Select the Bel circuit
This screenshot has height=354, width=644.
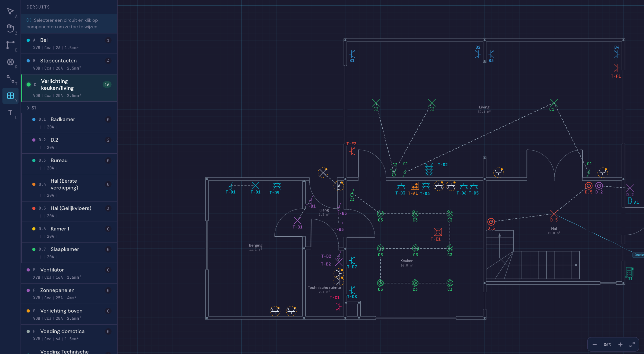click(x=69, y=43)
